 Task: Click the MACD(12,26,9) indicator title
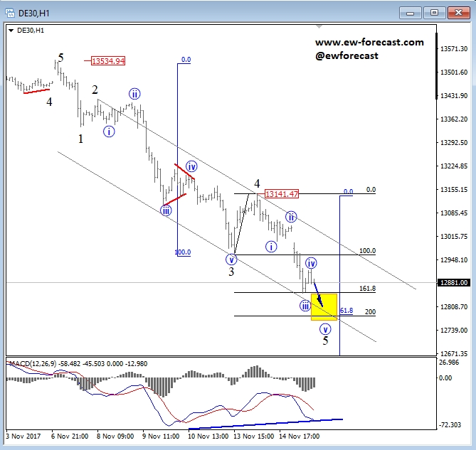pyautogui.click(x=32, y=363)
